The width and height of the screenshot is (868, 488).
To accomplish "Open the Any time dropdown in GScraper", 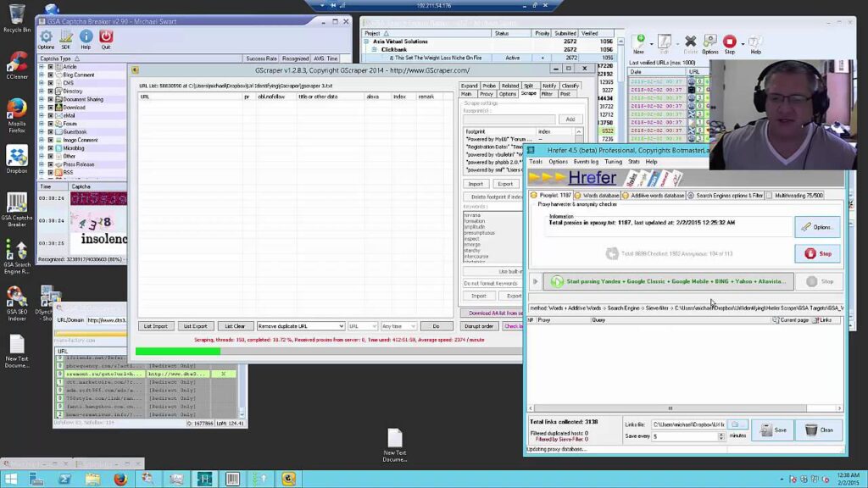I will pyautogui.click(x=398, y=326).
